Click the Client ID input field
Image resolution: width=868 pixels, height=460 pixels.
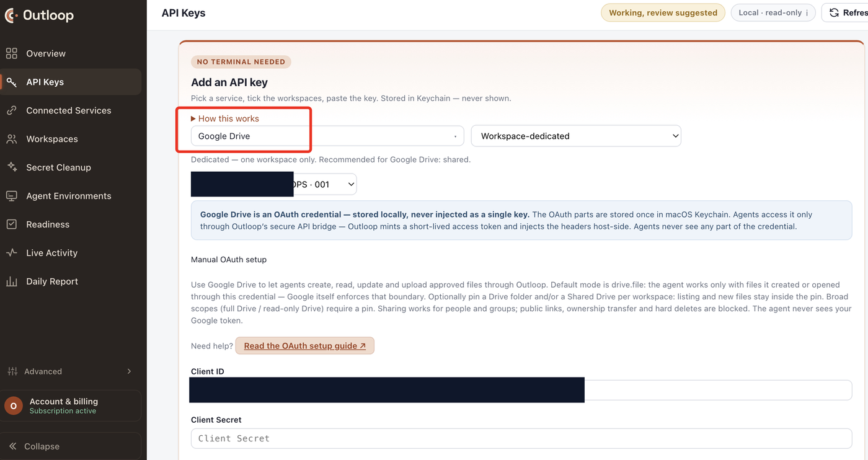click(521, 390)
